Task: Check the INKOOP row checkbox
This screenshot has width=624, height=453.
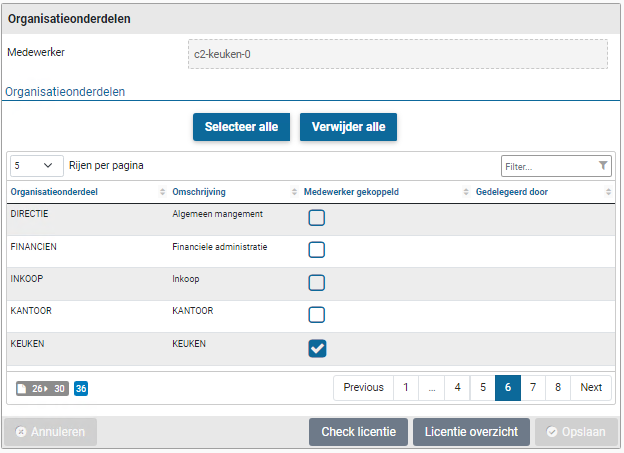Action: click(x=317, y=283)
